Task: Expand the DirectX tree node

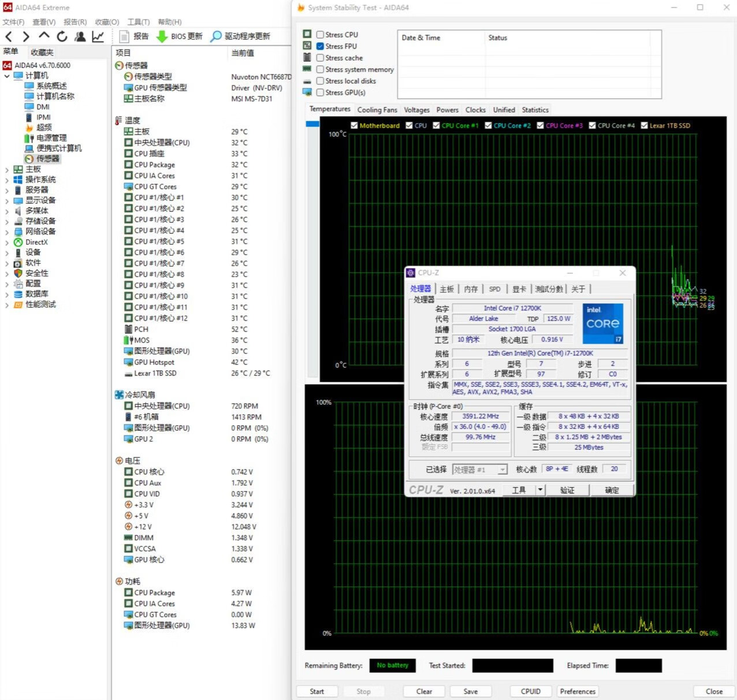Action: (x=7, y=242)
